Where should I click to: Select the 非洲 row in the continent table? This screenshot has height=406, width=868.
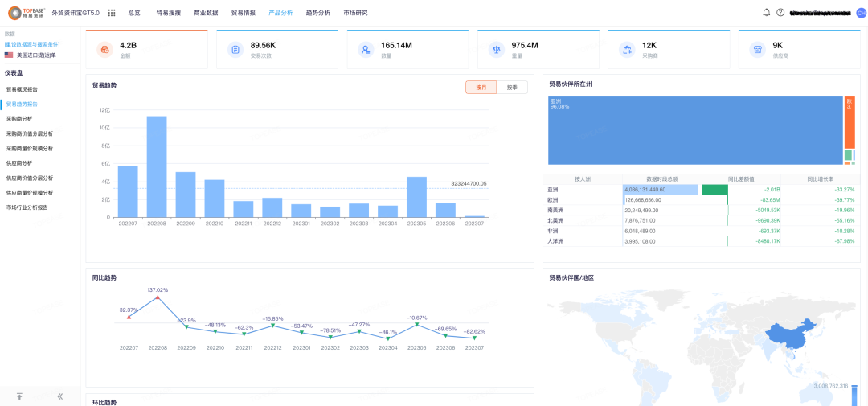pos(701,231)
